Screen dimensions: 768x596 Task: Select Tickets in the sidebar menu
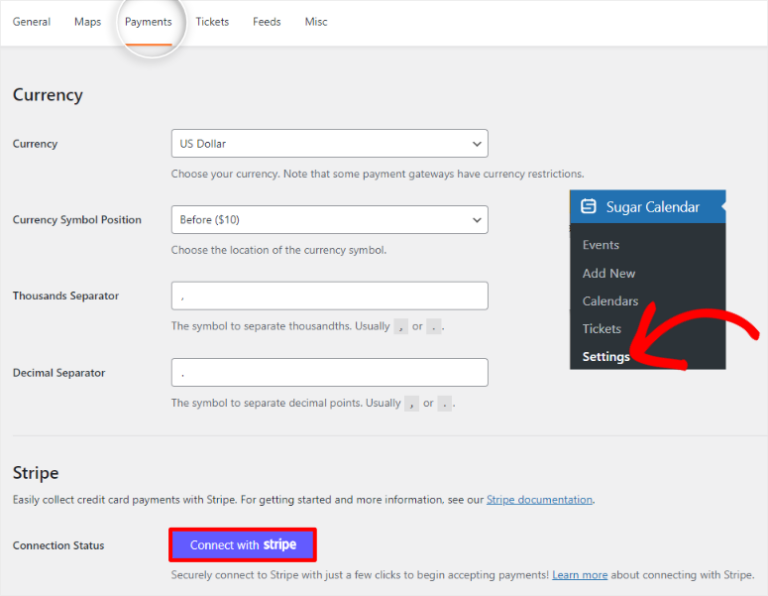point(602,329)
